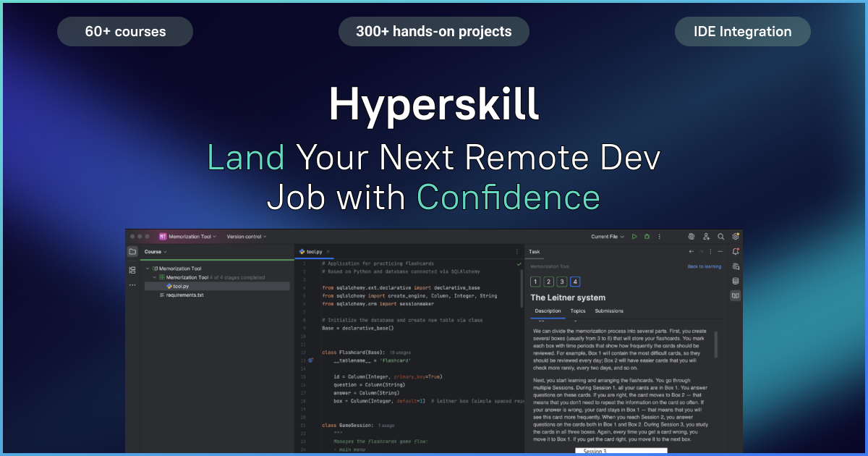Click the add user collaboration icon
The height and width of the screenshot is (456, 868).
click(706, 237)
